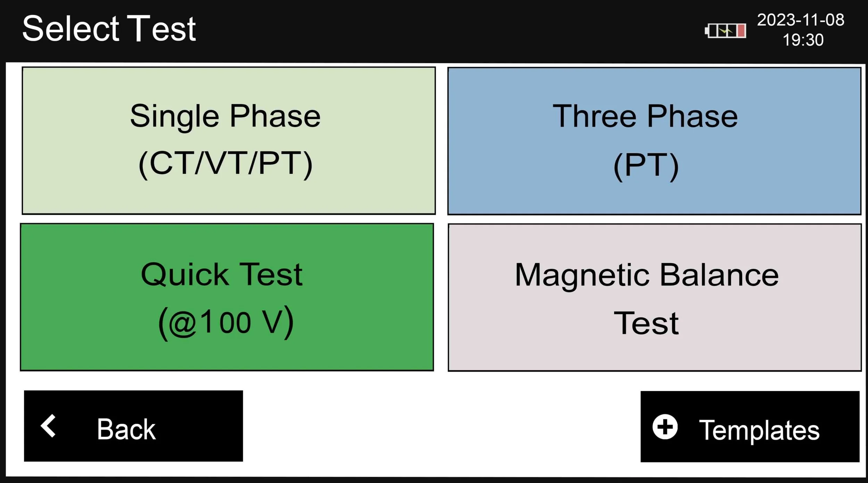Click the word Templates in black button
This screenshot has width=868, height=483.
click(759, 431)
